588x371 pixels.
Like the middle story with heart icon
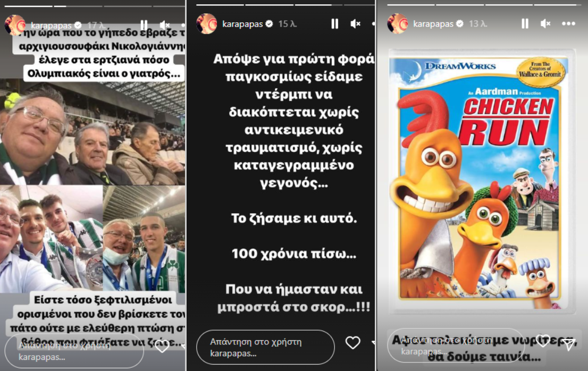[353, 342]
